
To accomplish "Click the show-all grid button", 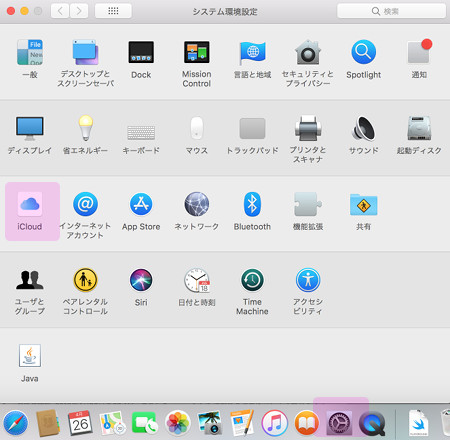I will tap(113, 11).
